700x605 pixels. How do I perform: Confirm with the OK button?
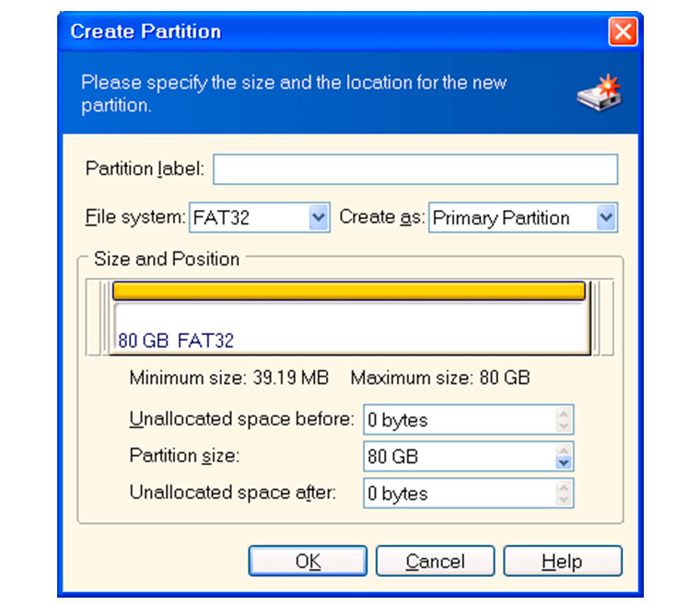coord(308,561)
